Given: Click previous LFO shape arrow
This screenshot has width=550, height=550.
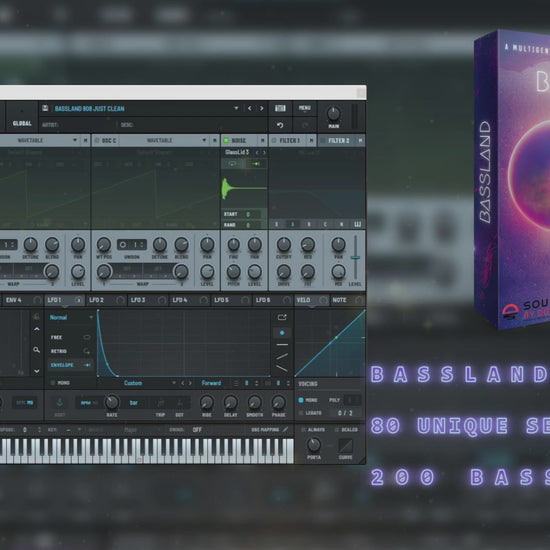Looking at the screenshot, I should coord(182,383).
